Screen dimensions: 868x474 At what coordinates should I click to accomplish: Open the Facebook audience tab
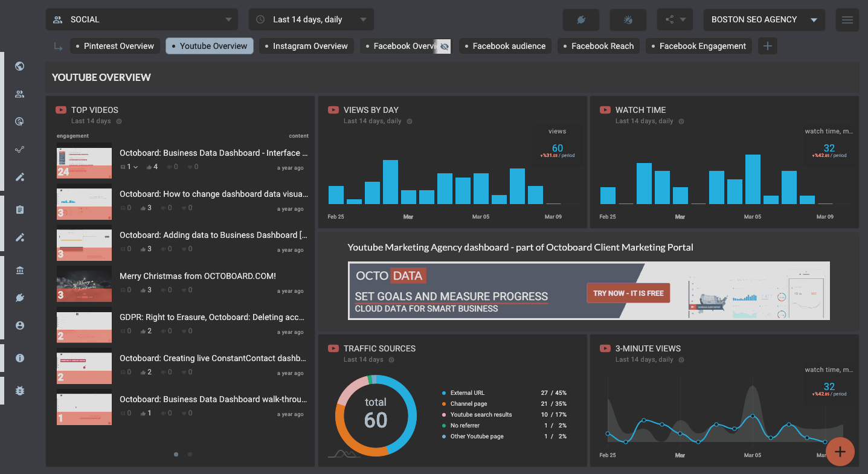point(505,46)
